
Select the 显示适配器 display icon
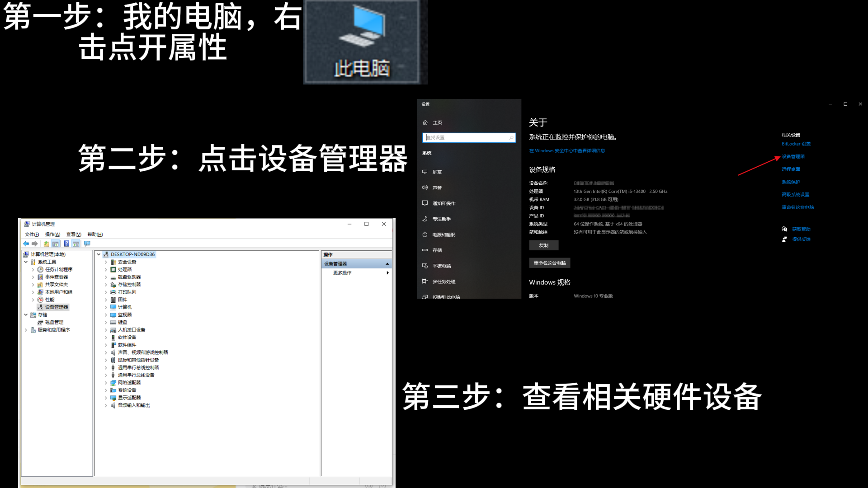(x=113, y=398)
